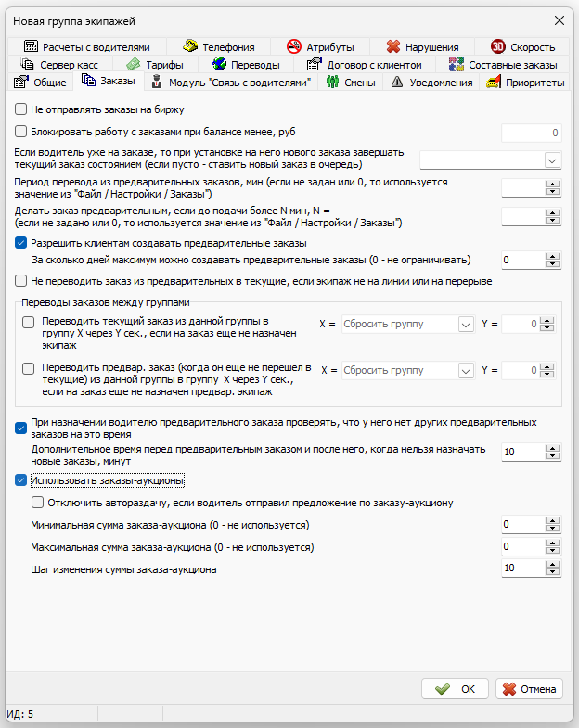579x728 pixels.
Task: Click the balance threshold rubles input field
Action: coord(531,133)
